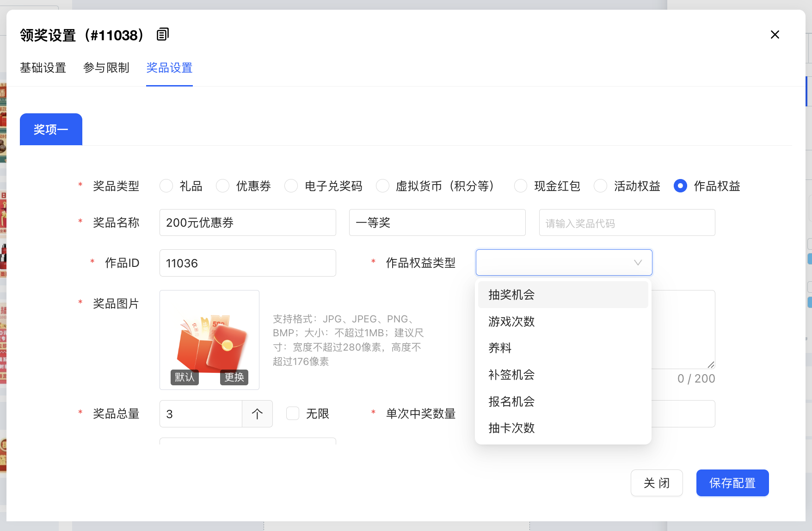Choose 抽奖机会 from the dropdown list
Image resolution: width=812 pixels, height=531 pixels.
coord(511,295)
